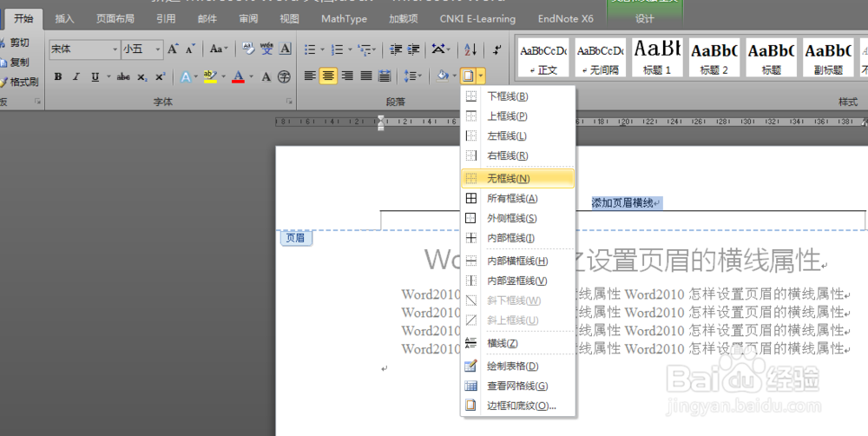Click the Numbering list icon
868x436 pixels.
[x=337, y=50]
